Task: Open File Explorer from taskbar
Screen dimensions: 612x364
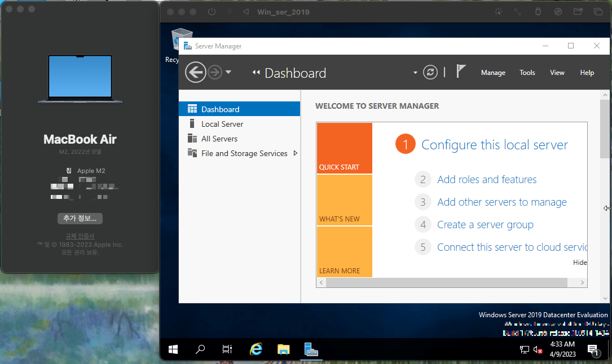Action: click(283, 349)
